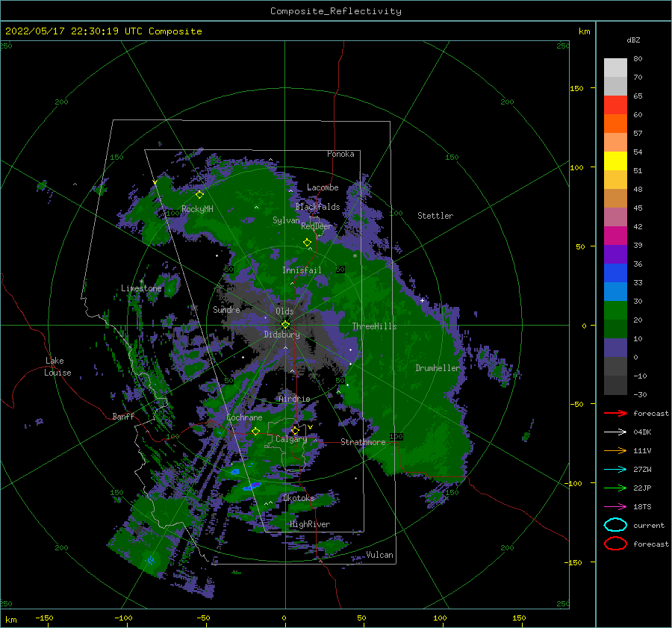Click the cyan current ellipse legend icon

[615, 525]
